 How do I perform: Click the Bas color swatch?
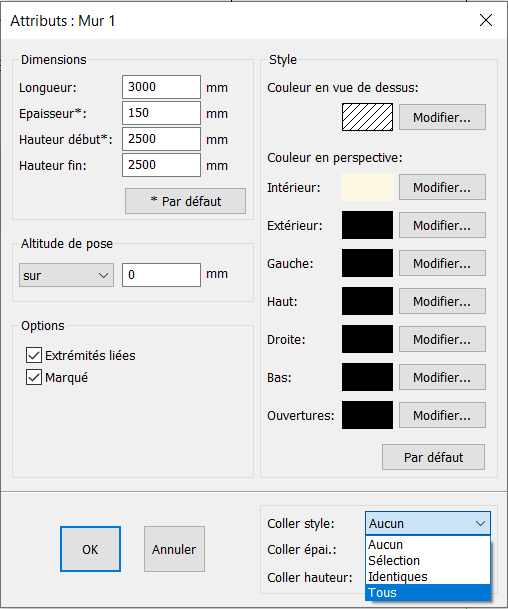click(x=367, y=378)
